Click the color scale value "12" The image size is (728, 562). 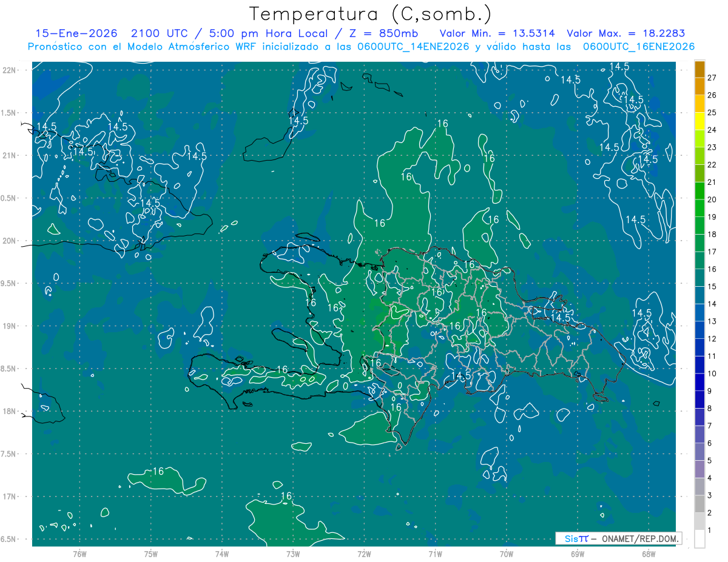712,339
